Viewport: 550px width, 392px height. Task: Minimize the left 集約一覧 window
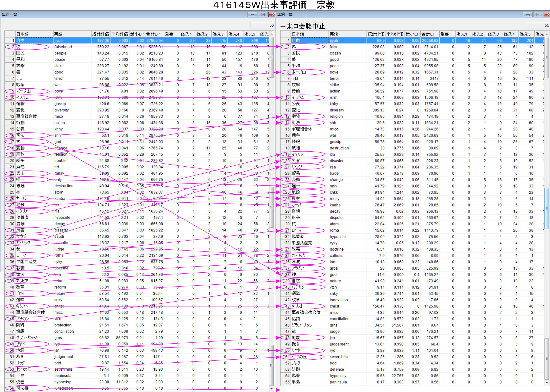point(252,15)
